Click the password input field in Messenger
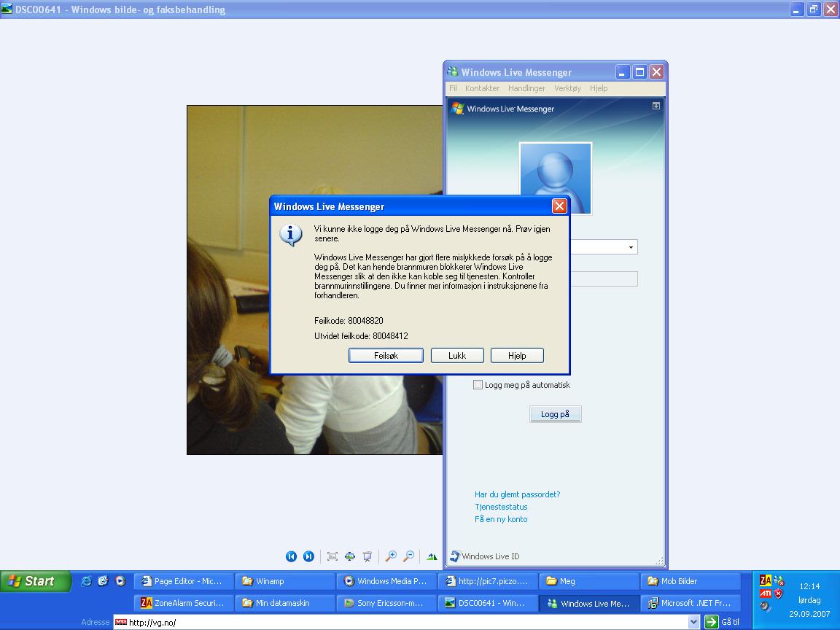 click(604, 279)
